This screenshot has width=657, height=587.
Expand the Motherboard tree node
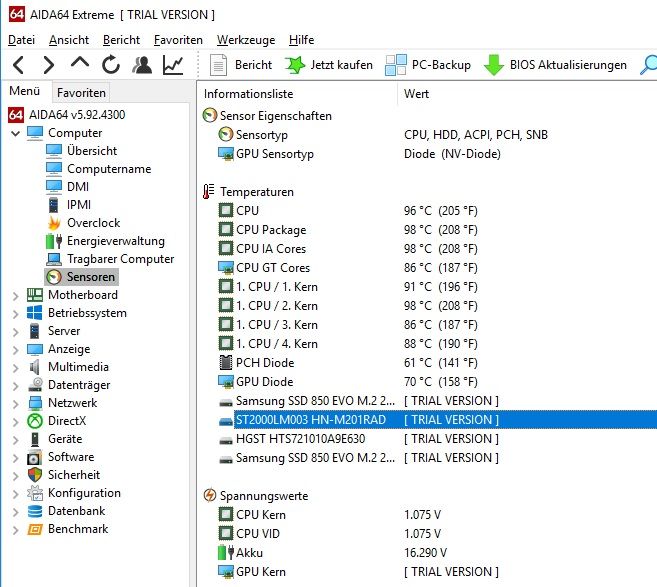(x=15, y=295)
